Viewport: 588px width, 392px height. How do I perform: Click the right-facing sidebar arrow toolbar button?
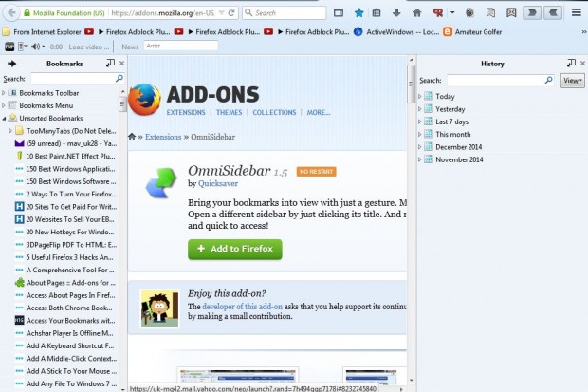[x=532, y=12]
